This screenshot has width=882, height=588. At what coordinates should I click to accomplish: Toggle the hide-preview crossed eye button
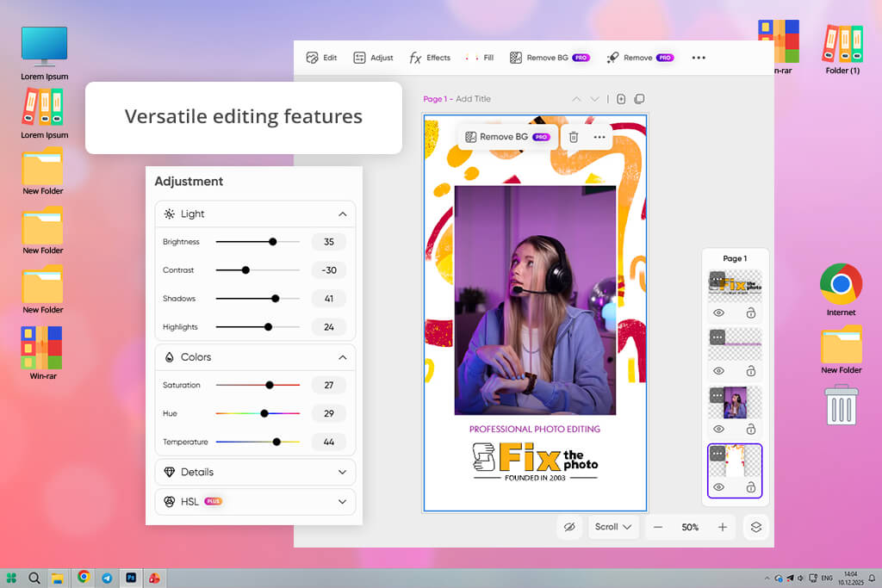tap(569, 527)
